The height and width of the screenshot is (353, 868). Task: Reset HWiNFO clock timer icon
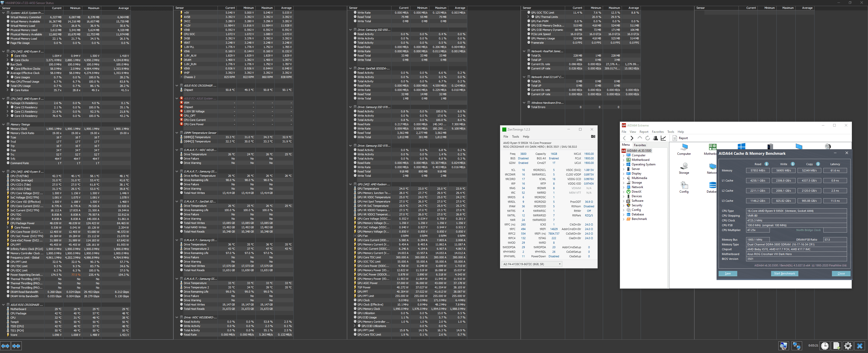825,346
